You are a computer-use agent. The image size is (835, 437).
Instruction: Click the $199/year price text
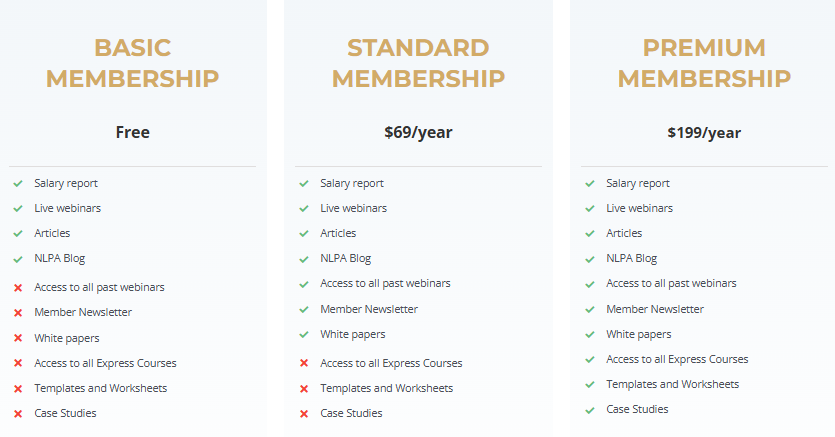(704, 132)
